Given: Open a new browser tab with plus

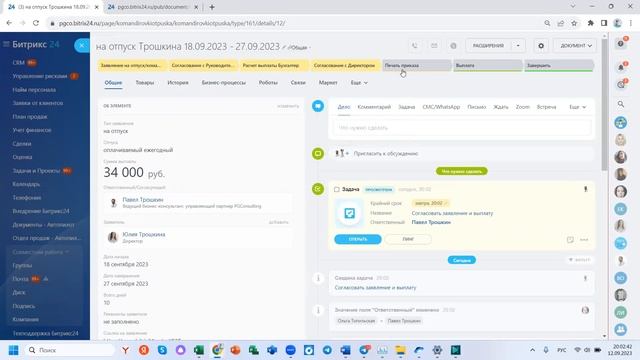Looking at the screenshot, I should click(x=212, y=7).
